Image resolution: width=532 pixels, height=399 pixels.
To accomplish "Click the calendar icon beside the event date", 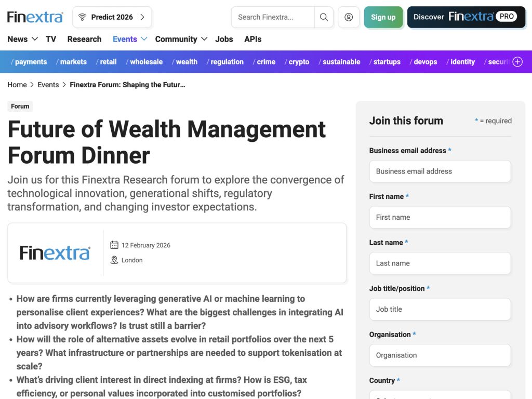I will pos(114,245).
